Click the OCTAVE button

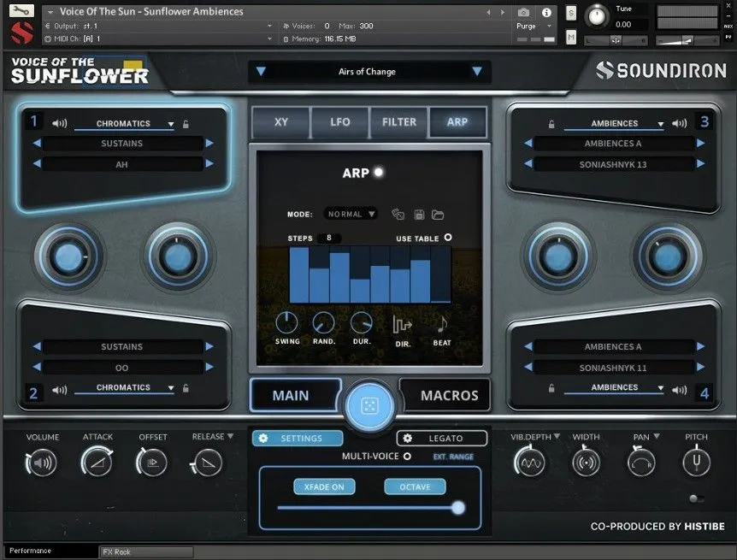[415, 486]
